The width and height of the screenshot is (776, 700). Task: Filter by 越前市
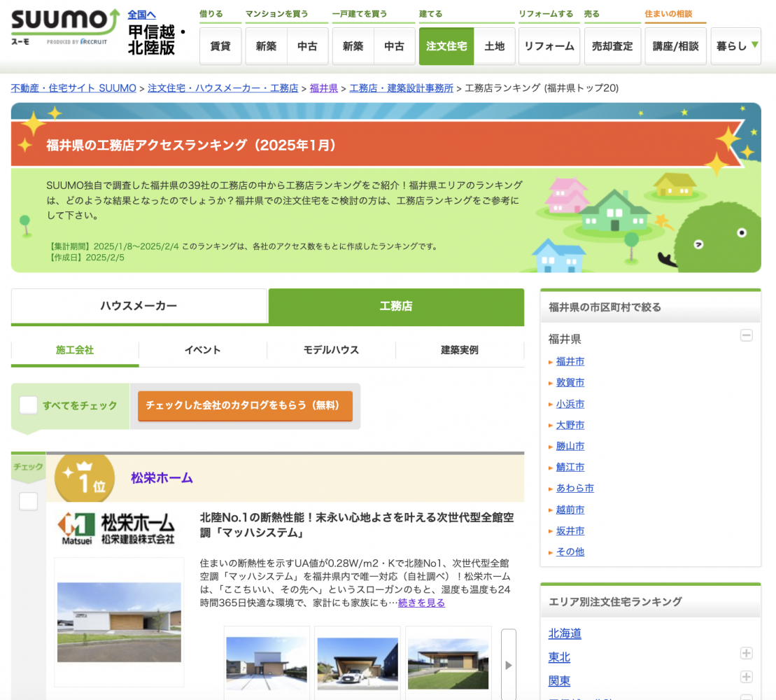pos(570,510)
